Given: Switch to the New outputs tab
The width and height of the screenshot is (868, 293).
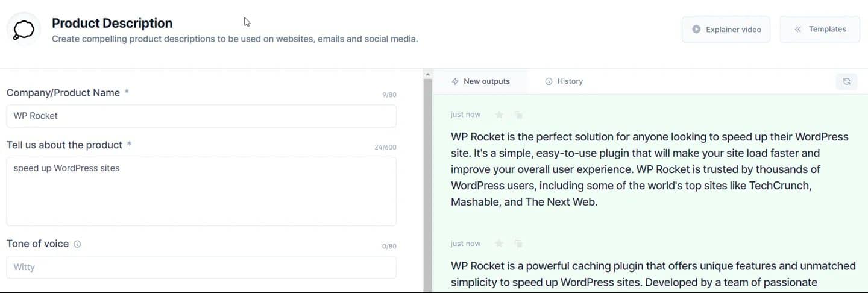Looking at the screenshot, I should [x=480, y=81].
